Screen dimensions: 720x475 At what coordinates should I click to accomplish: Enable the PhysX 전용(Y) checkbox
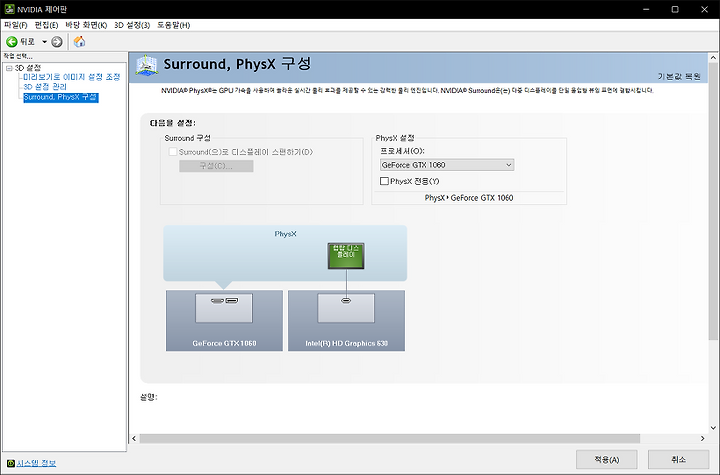384,181
